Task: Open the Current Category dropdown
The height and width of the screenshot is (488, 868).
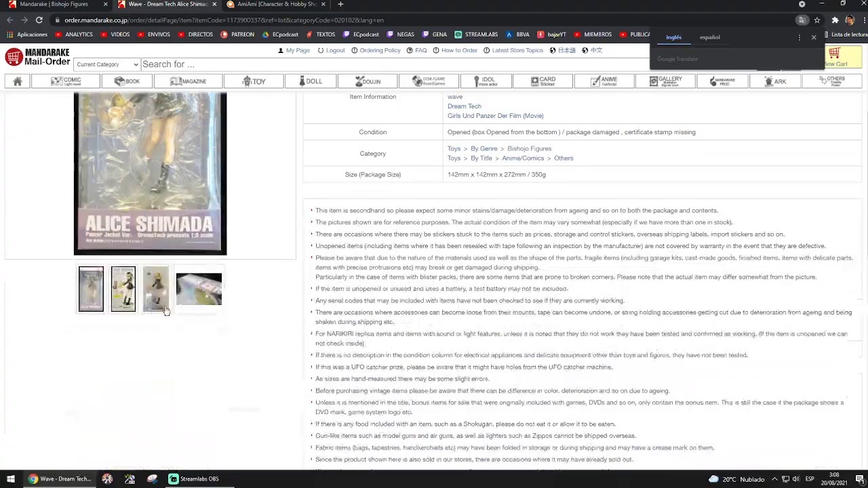Action: (x=106, y=64)
